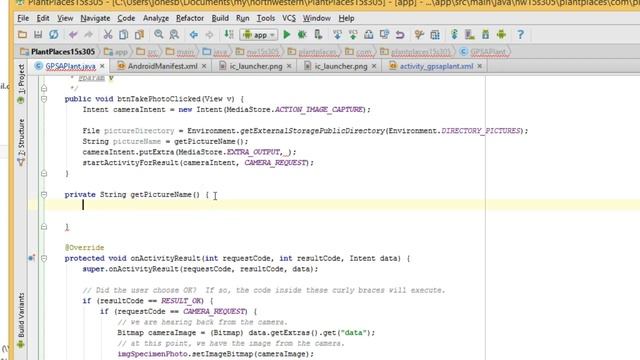The width and height of the screenshot is (640, 360).
Task: Click the DIRECTORY_PICTURES constant in code
Action: 481,131
